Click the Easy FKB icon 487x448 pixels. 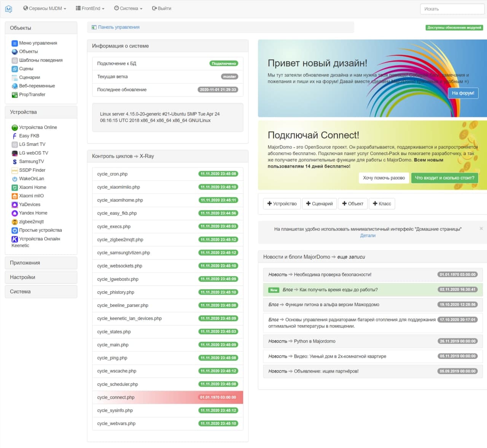coord(15,136)
